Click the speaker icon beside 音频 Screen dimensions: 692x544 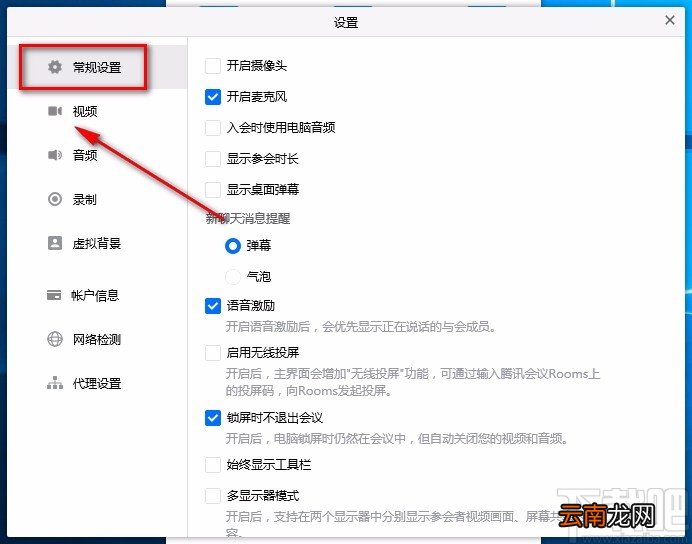click(55, 155)
